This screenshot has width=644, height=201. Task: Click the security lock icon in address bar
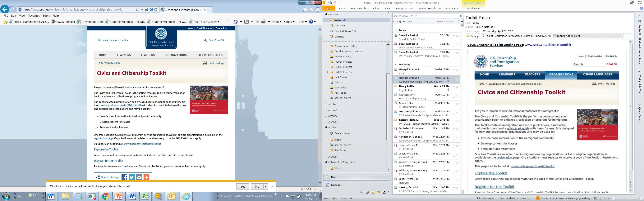pos(146,10)
